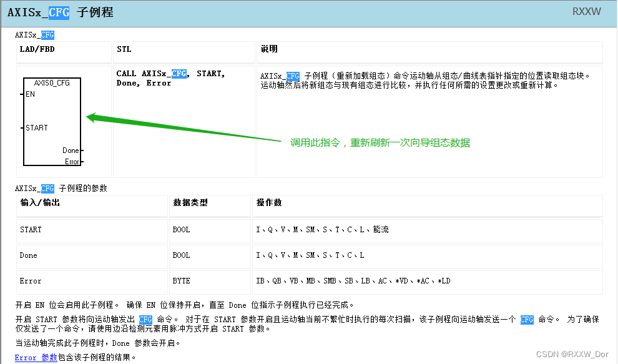Image resolution: width=618 pixels, height=364 pixels.
Task: Click the "操作数" table header
Action: point(269,203)
